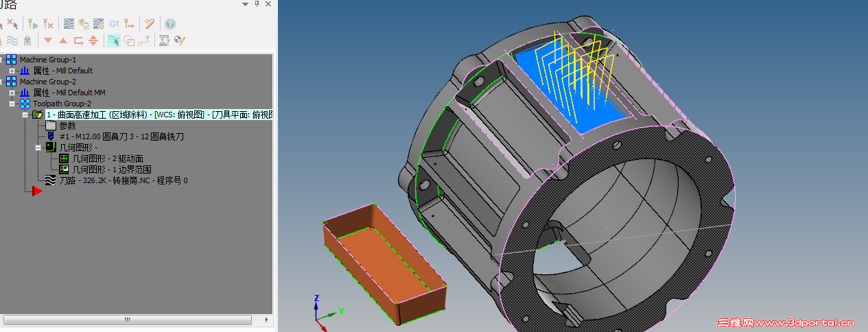
Task: Collapse Toolpath Group-2
Action: 12,104
